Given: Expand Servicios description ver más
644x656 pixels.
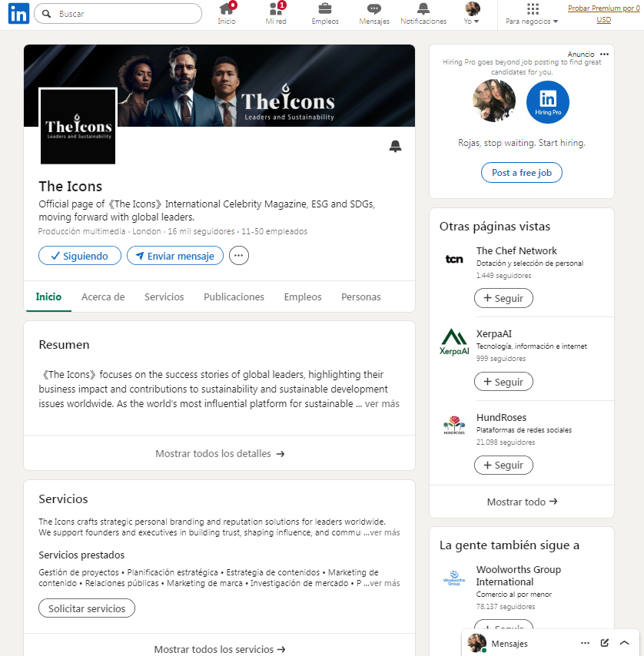Looking at the screenshot, I should (x=384, y=532).
